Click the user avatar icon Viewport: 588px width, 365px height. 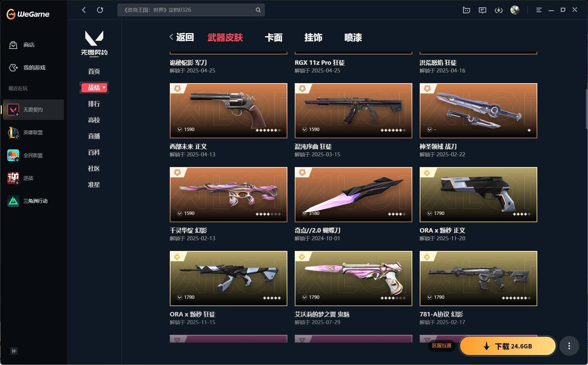point(515,10)
